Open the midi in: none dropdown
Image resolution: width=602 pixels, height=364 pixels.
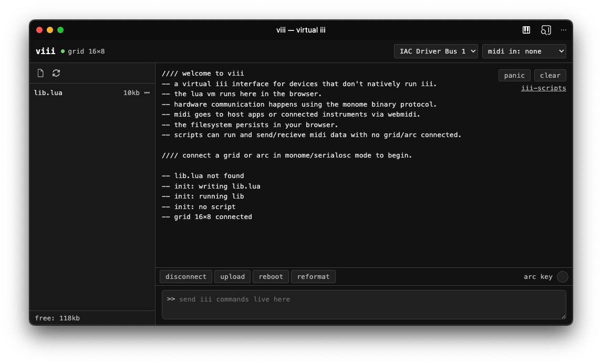coord(524,51)
